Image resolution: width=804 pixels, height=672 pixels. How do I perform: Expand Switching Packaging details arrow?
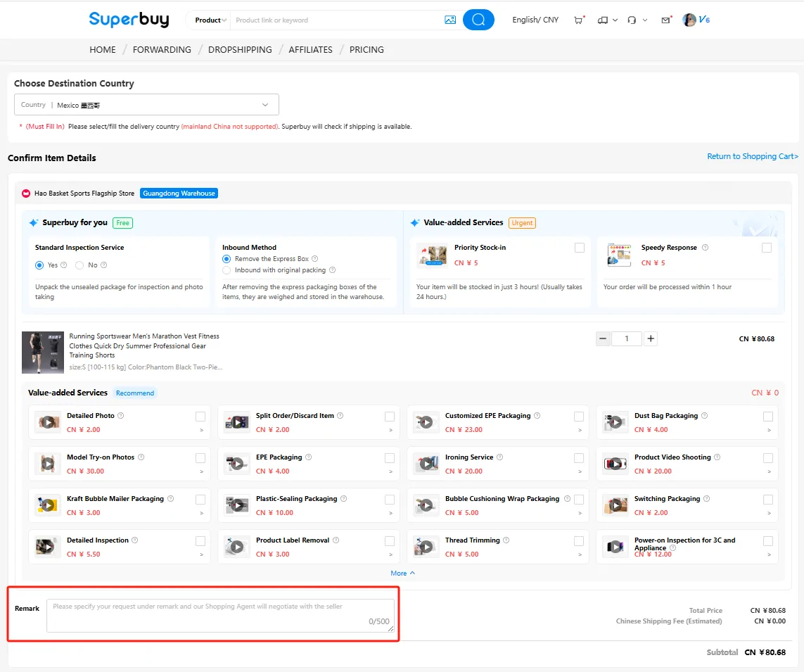pos(769,514)
